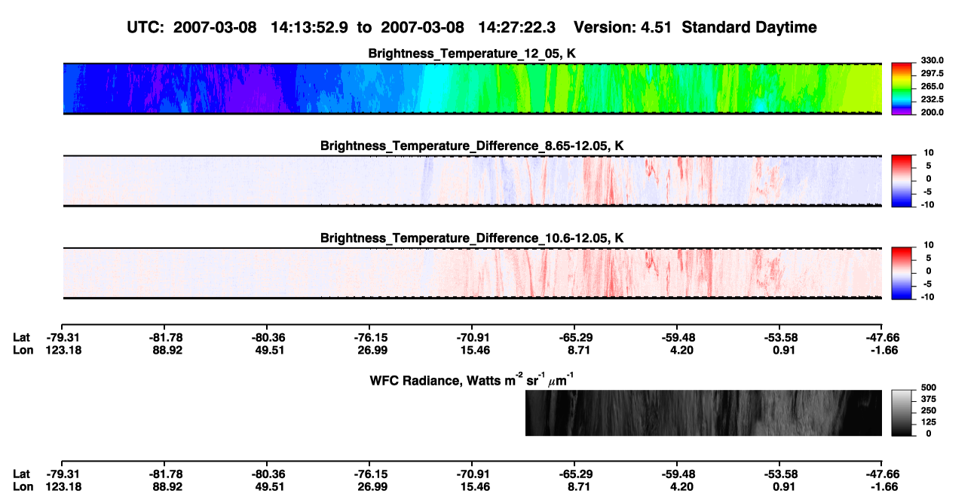Screen dimensions: 980x503
Task: Click the 8.65-12.05 temperature difference image strip
Action: 472,181
